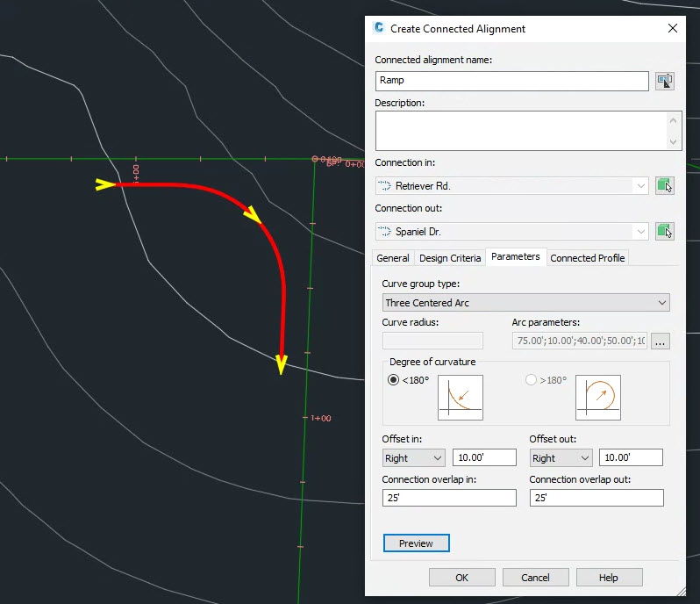Open Help for this dialog
The width and height of the screenshot is (700, 604).
[609, 578]
